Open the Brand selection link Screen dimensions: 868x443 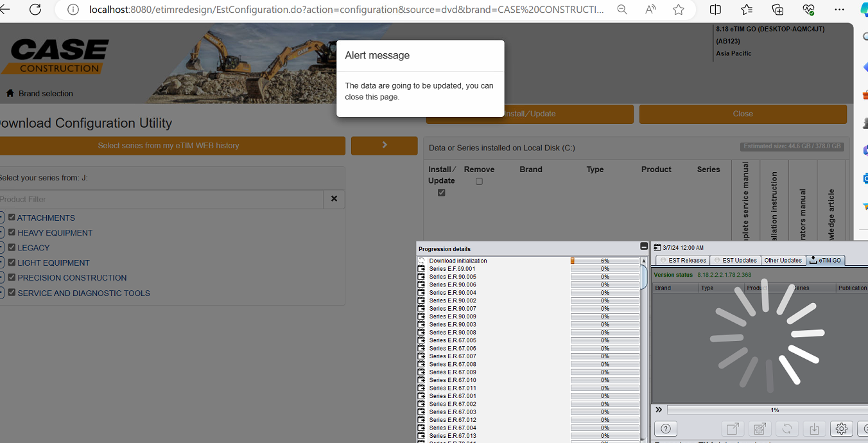(x=46, y=93)
